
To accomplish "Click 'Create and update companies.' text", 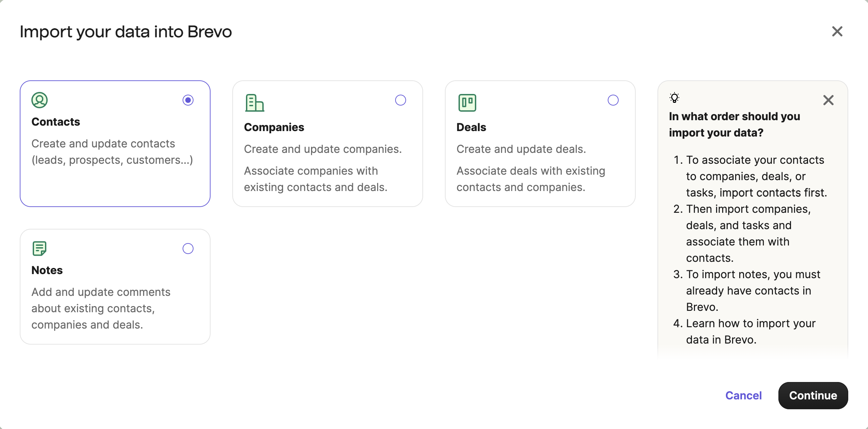I will point(323,149).
